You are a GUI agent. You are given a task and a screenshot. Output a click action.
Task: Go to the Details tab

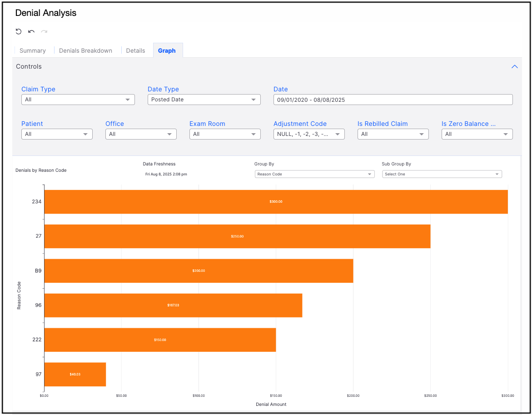(135, 50)
